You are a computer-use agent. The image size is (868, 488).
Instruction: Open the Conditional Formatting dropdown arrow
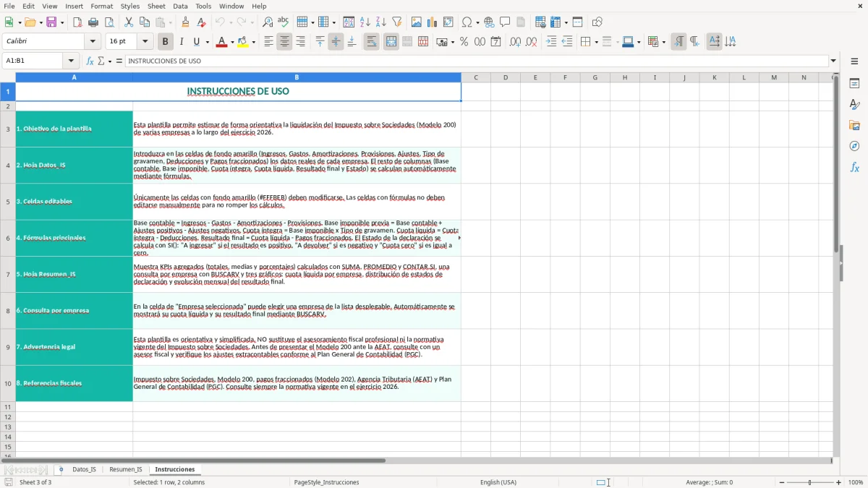(x=663, y=42)
